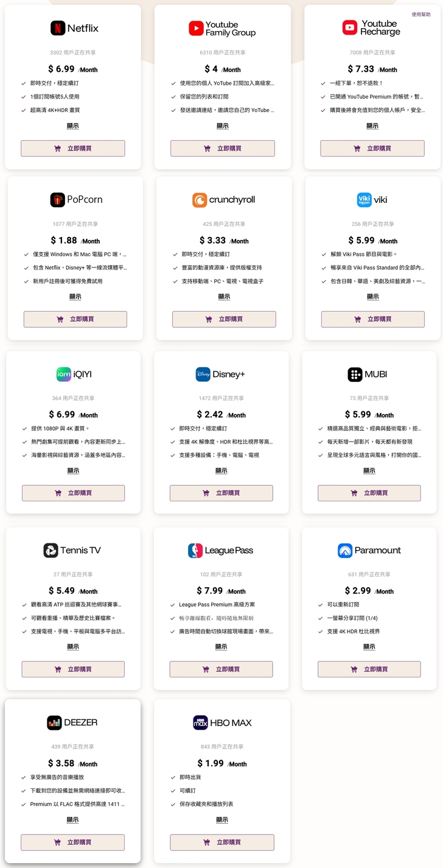The height and width of the screenshot is (868, 443).
Task: Purchase the Youtube Recharge plan
Action: coord(372,149)
